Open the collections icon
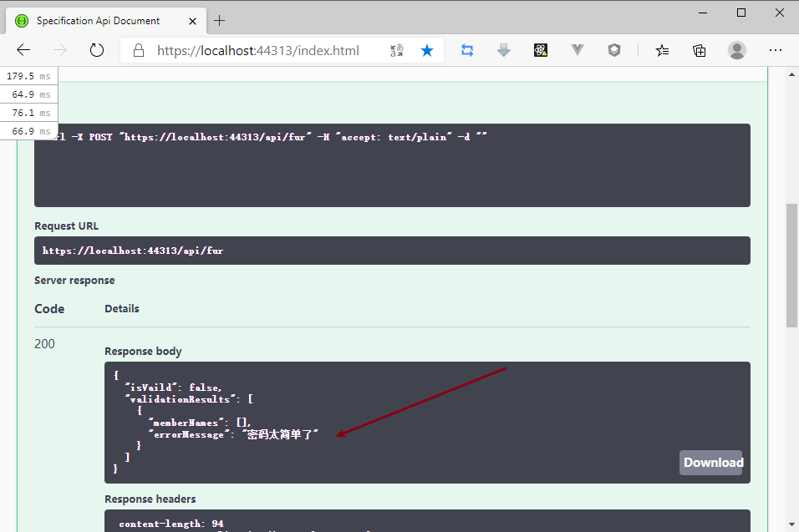The image size is (799, 532). [x=700, y=50]
